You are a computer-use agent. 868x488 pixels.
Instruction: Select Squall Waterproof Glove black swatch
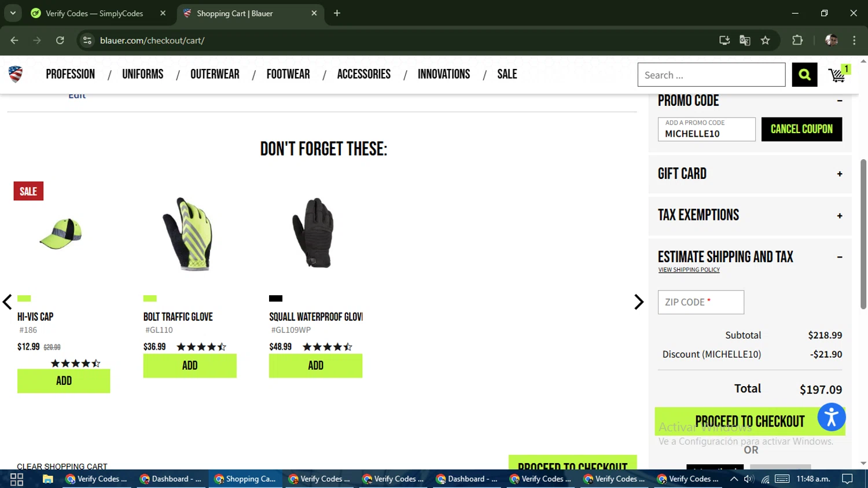point(275,299)
